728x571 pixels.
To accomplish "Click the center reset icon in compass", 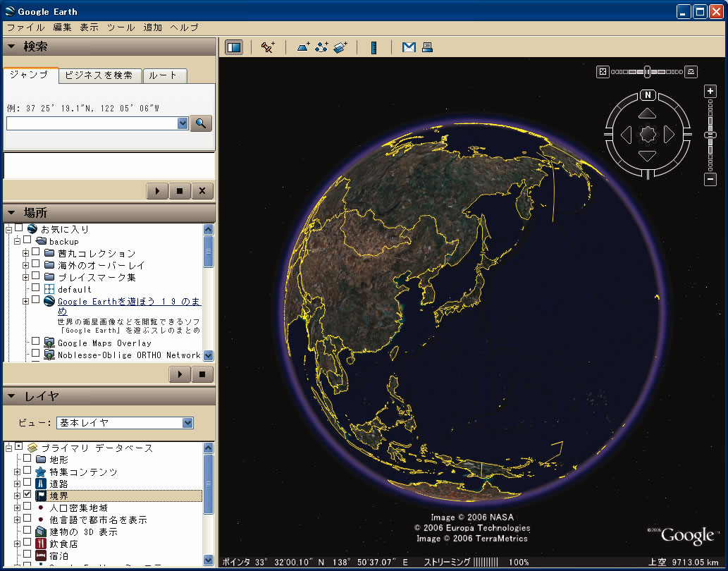I will (x=648, y=134).
